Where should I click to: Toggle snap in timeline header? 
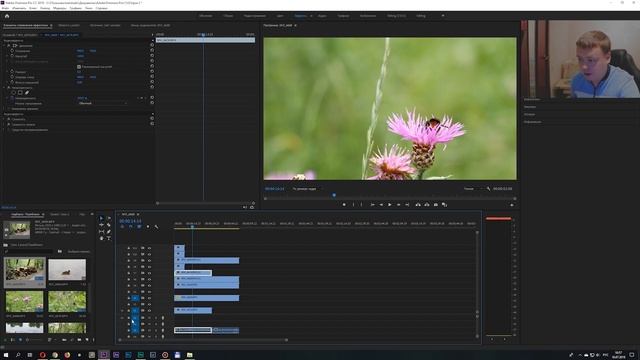[131, 227]
